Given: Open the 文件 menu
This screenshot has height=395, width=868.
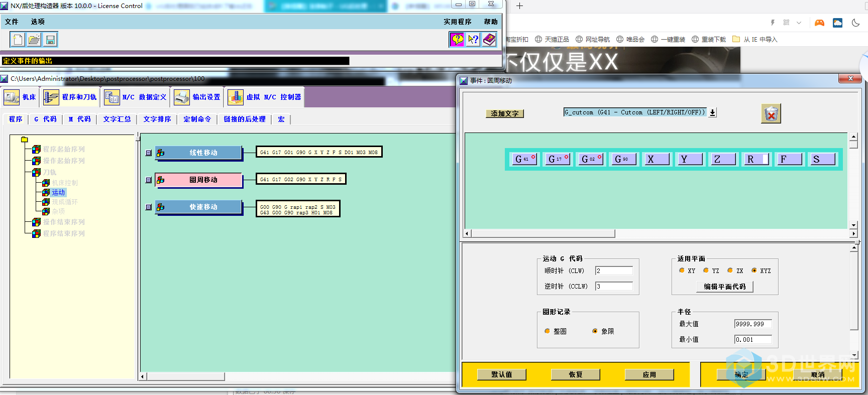Looking at the screenshot, I should click(12, 22).
